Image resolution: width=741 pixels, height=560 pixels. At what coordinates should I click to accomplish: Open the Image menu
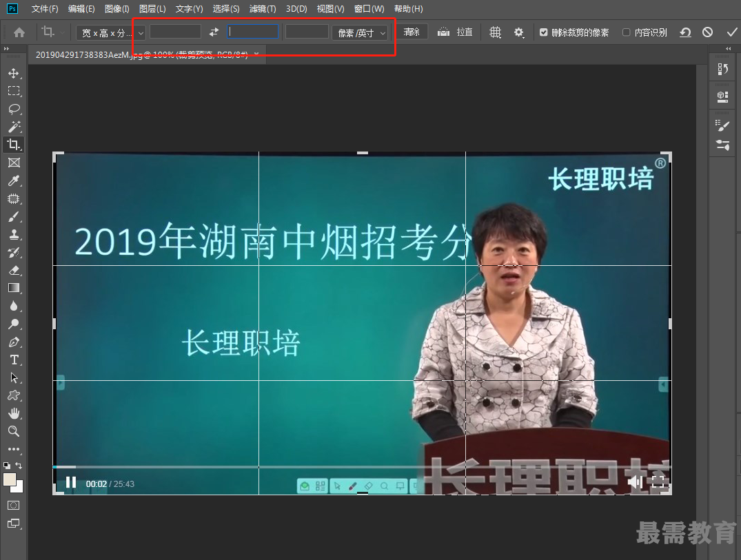116,8
